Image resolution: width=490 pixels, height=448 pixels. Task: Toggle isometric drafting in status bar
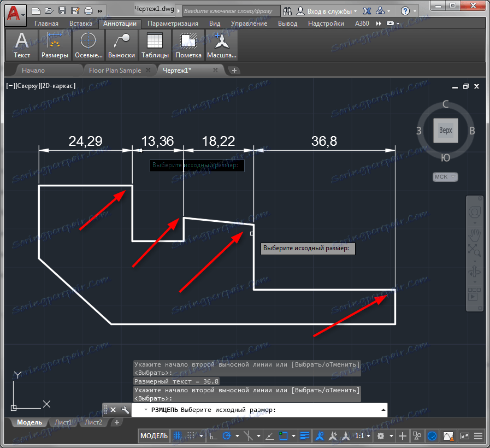point(248,436)
